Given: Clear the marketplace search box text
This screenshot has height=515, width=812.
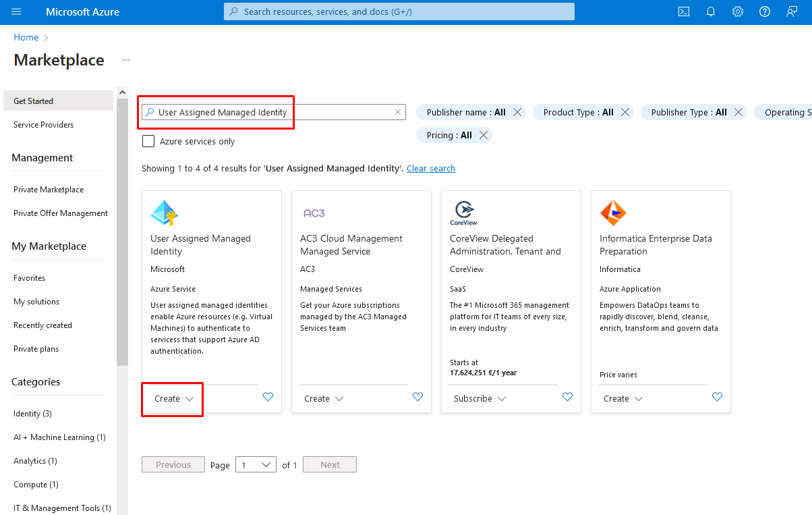Looking at the screenshot, I should coord(398,113).
